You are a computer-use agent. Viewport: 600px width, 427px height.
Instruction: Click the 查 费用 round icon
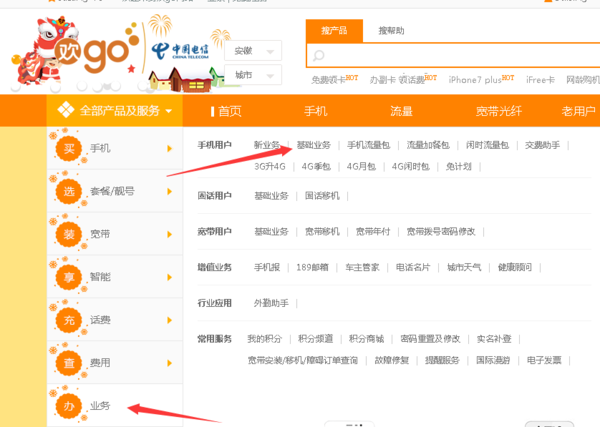[69, 363]
